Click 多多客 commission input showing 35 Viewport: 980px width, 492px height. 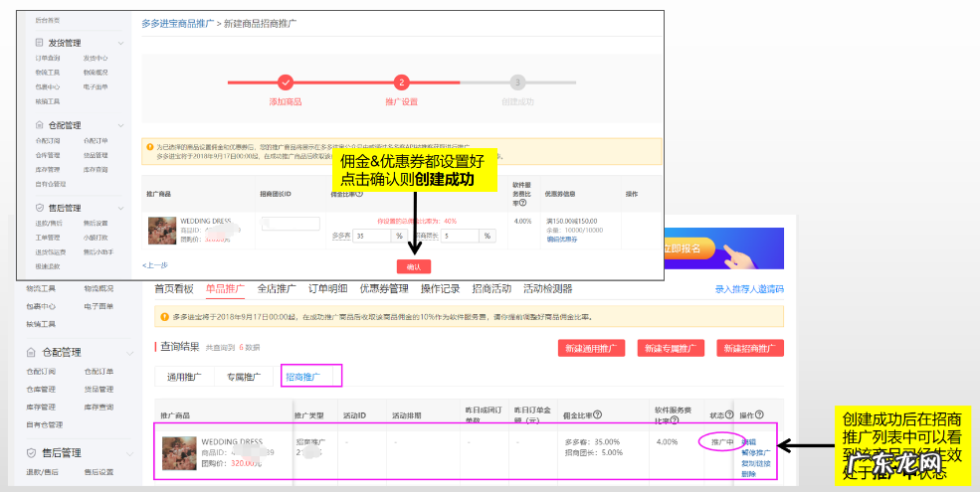pos(372,236)
